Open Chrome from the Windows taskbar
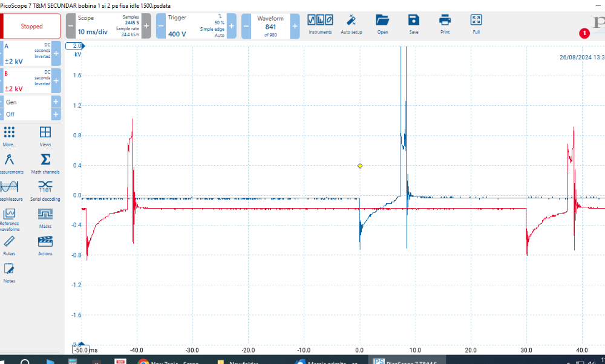Image resolution: width=605 pixels, height=364 pixels. coord(143,360)
